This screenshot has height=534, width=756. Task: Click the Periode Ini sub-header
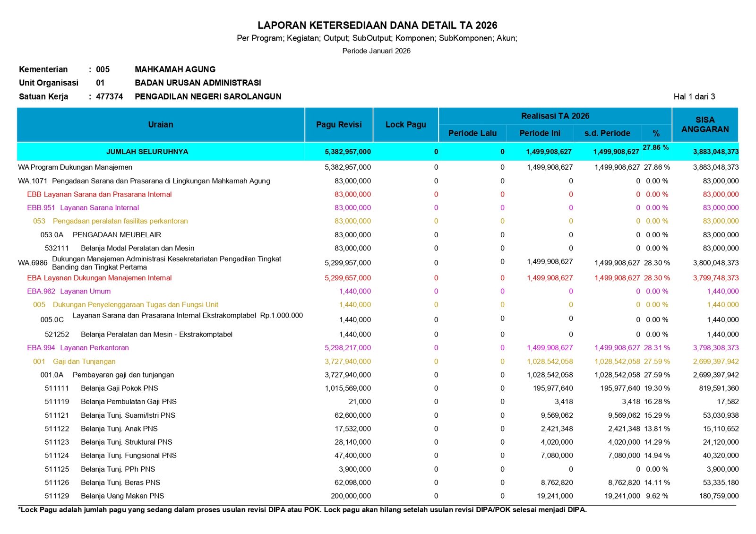(540, 133)
